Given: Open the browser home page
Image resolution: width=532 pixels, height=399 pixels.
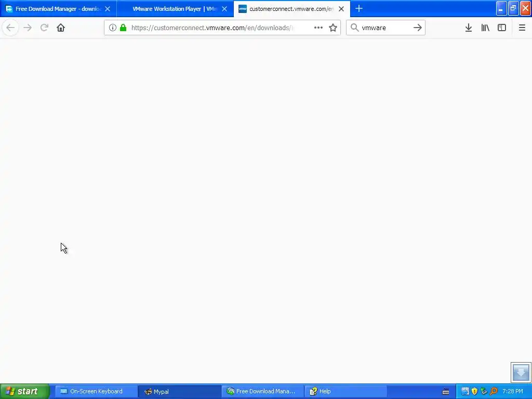Looking at the screenshot, I should [x=61, y=28].
